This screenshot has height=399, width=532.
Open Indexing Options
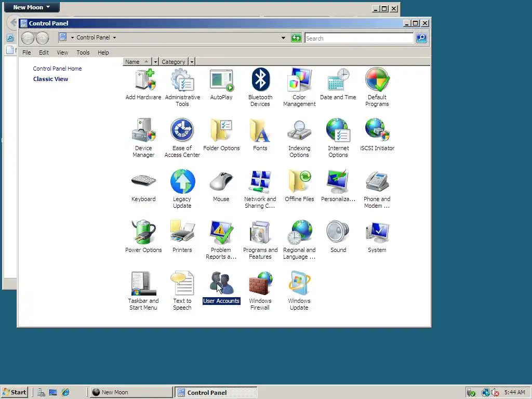tap(299, 138)
